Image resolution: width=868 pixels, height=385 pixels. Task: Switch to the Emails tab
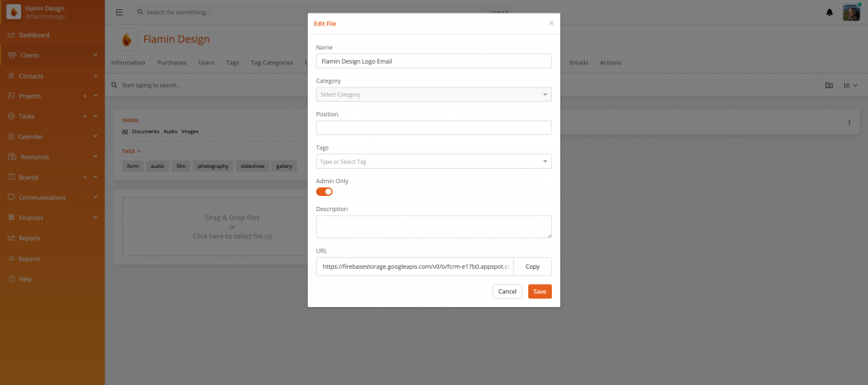pyautogui.click(x=578, y=63)
